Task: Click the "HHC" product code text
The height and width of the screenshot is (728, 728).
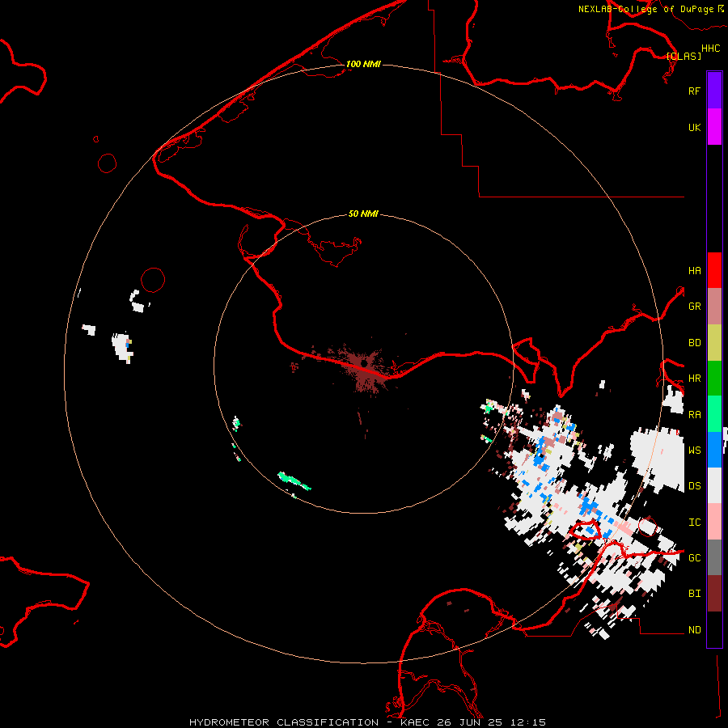Action: click(710, 49)
